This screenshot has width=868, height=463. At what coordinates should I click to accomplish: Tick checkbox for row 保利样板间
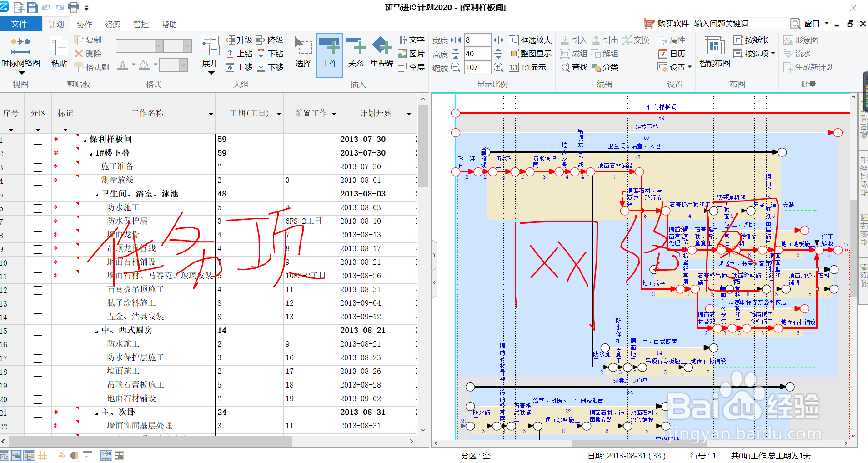pyautogui.click(x=38, y=140)
